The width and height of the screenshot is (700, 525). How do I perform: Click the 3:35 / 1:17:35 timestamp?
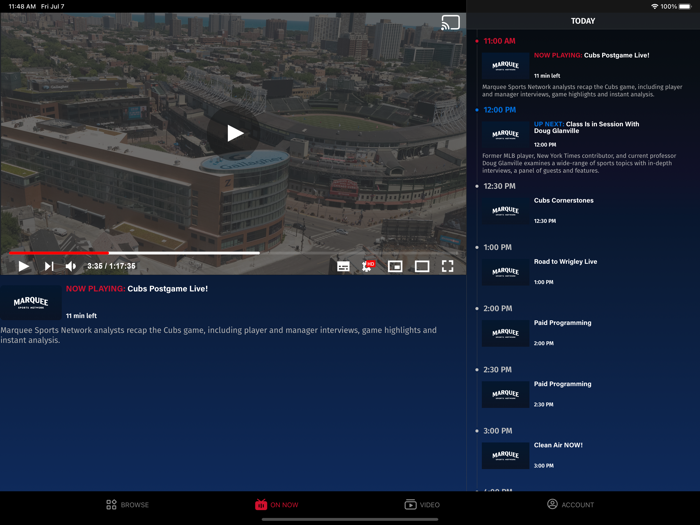click(x=111, y=266)
